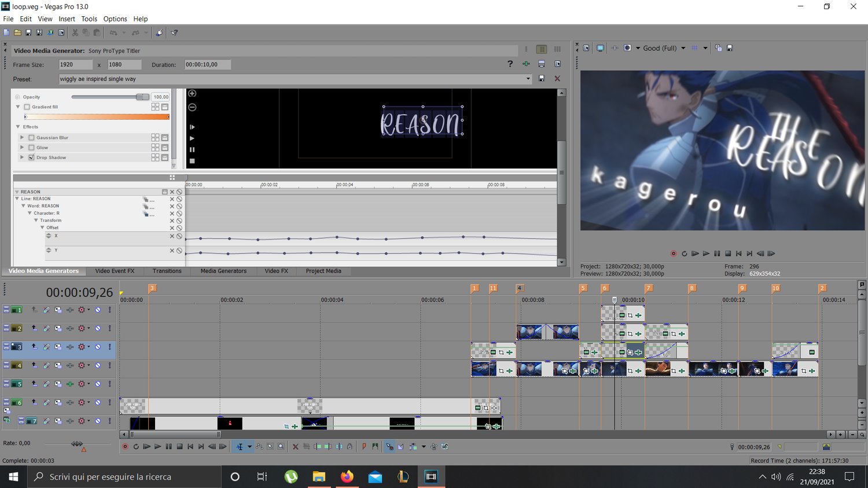Image resolution: width=868 pixels, height=488 pixels.
Task: Collapse the Transform tree node
Action: pyautogui.click(x=36, y=220)
